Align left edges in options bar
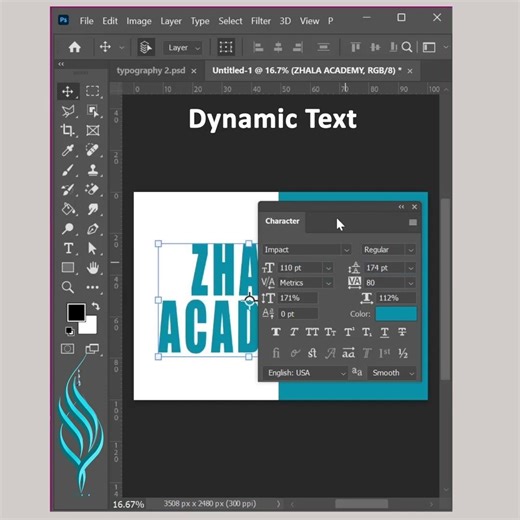This screenshot has width=520, height=520. [x=258, y=47]
